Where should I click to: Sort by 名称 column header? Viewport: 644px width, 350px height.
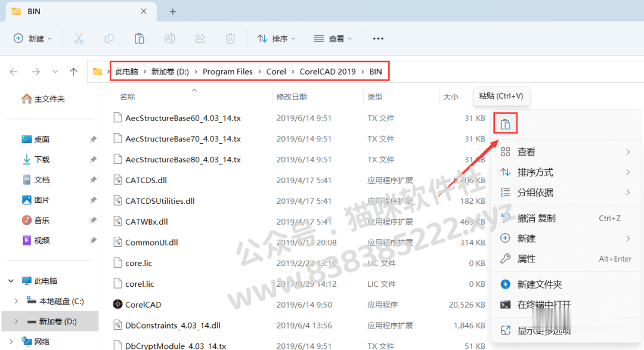coord(128,97)
